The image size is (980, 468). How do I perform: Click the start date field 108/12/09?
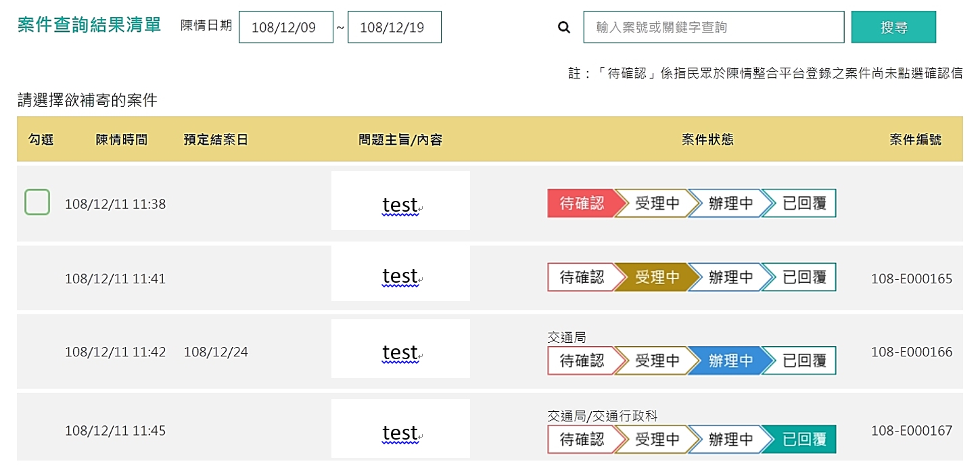[x=285, y=28]
